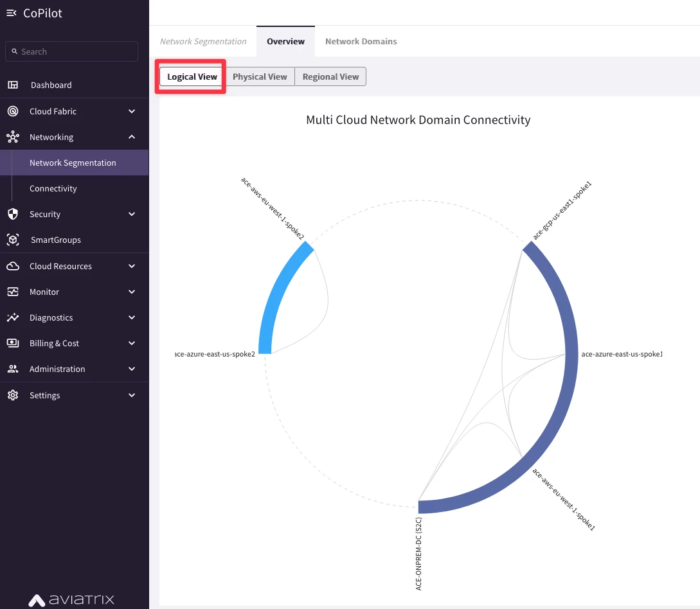Click the CoPilot title text

[x=43, y=13]
